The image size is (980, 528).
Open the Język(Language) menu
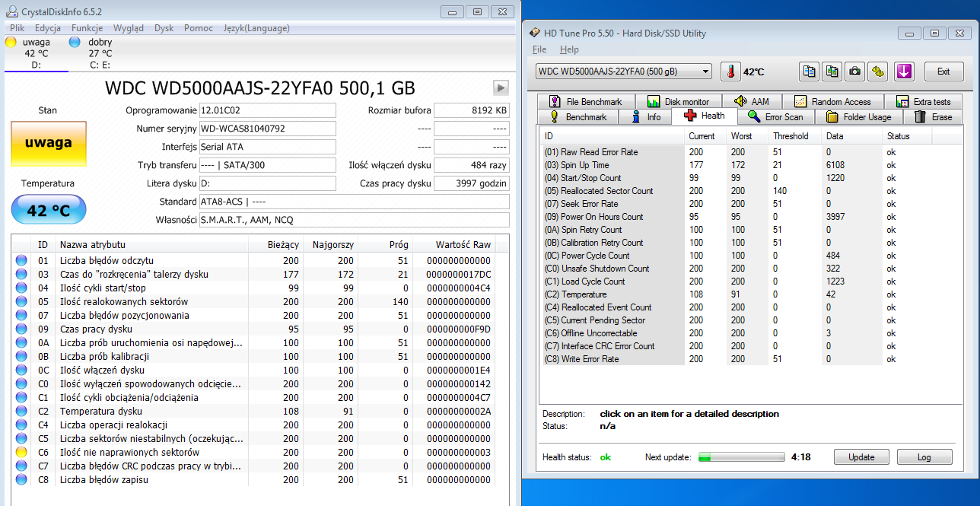(256, 28)
